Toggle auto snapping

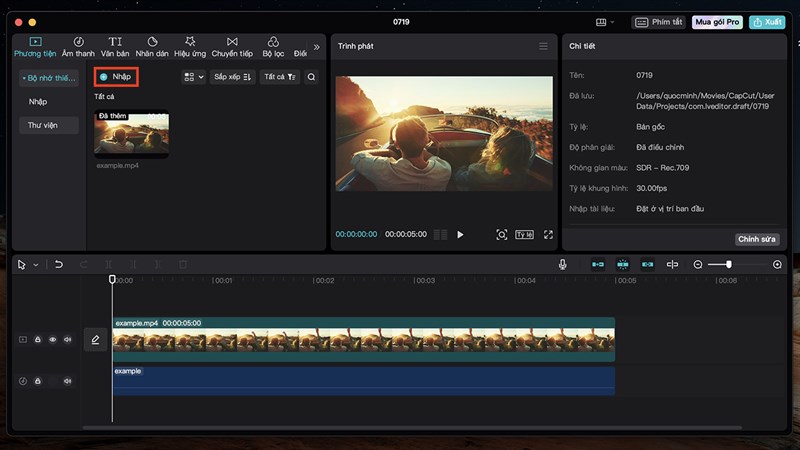click(622, 264)
